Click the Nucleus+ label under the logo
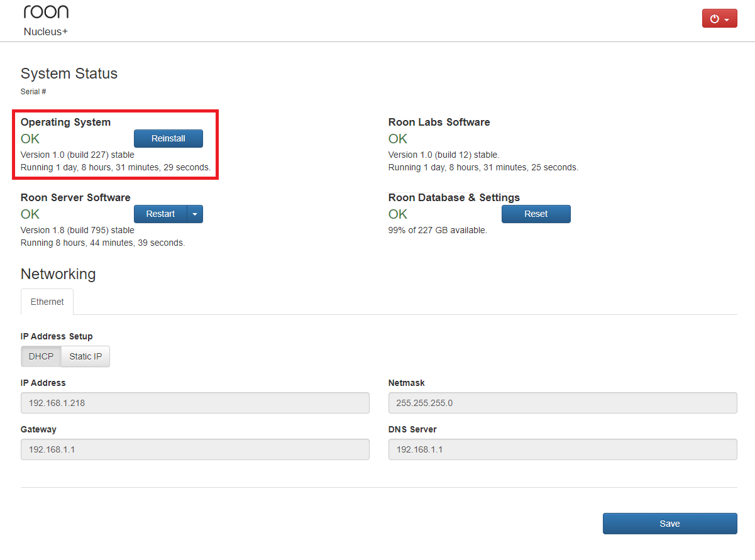The image size is (755, 560). pos(45,31)
